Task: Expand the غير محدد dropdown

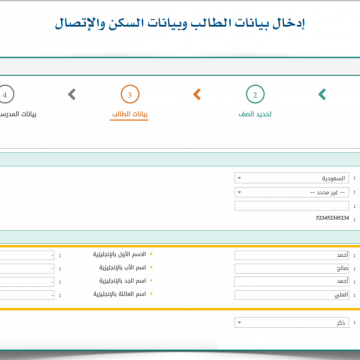Action: (292, 192)
